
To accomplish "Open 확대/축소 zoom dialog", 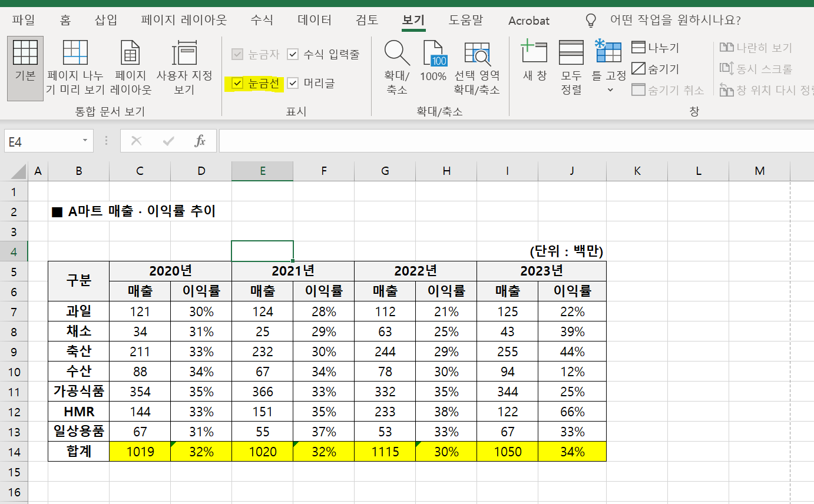I will (x=397, y=68).
